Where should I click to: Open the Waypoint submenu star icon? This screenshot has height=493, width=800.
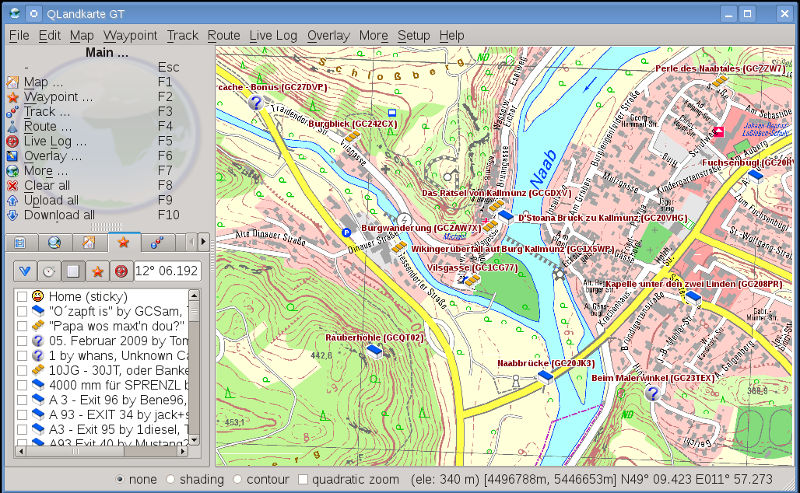(x=13, y=97)
